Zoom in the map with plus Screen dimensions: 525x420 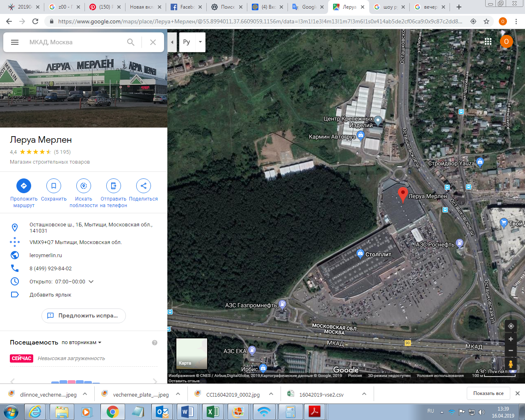511,339
